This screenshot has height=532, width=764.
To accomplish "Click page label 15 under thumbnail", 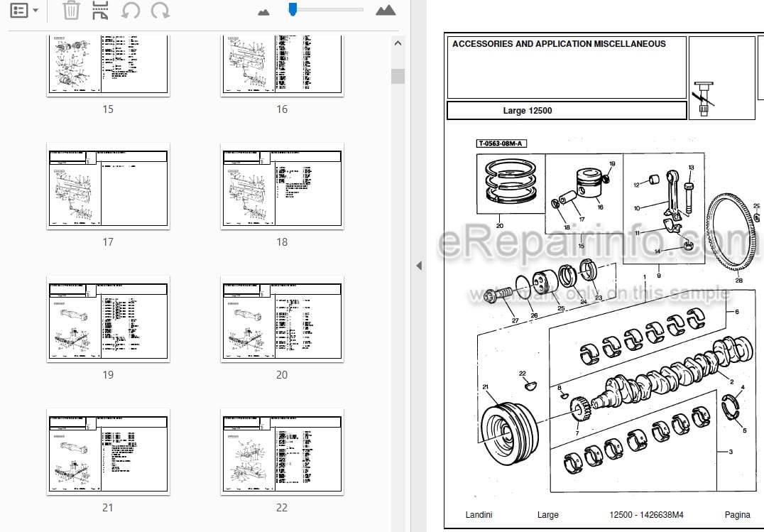I will coord(108,109).
